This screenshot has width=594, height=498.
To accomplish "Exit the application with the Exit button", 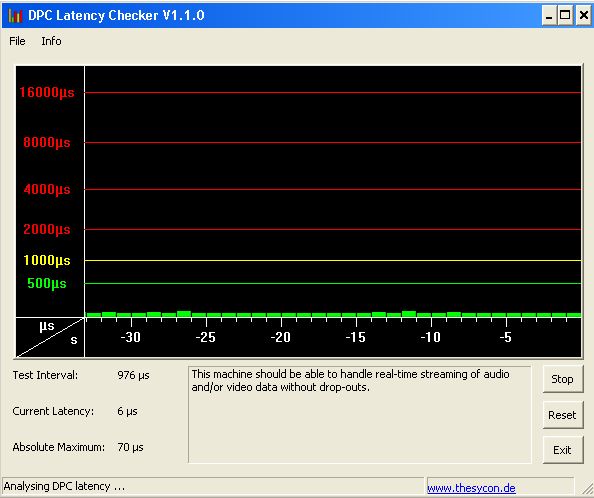I will tap(562, 450).
